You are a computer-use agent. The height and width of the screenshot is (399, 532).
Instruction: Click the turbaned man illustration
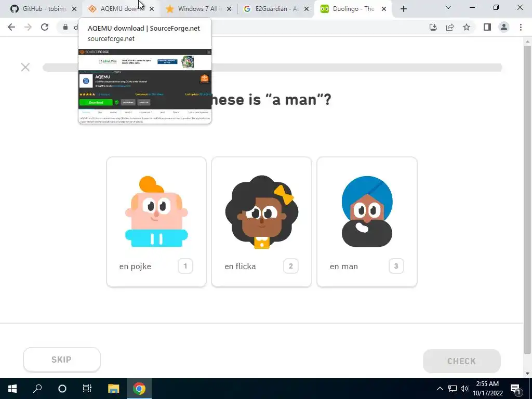point(367,211)
